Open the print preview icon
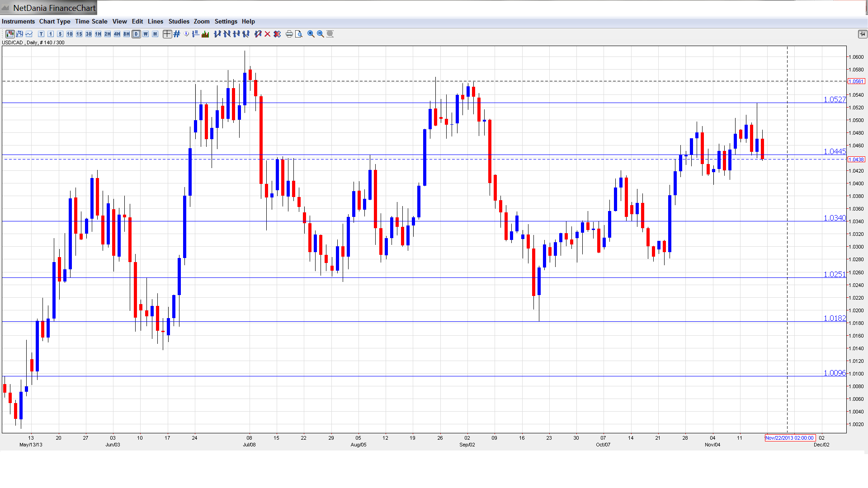 click(x=298, y=34)
